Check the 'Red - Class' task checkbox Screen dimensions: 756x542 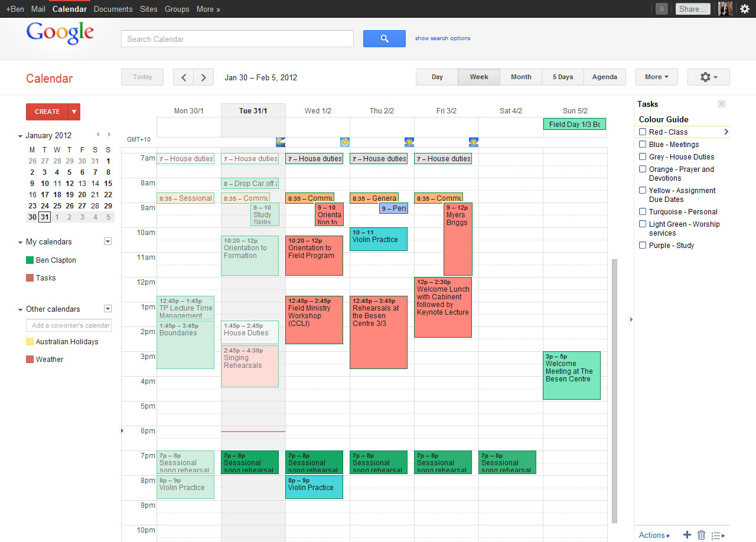[x=643, y=132]
